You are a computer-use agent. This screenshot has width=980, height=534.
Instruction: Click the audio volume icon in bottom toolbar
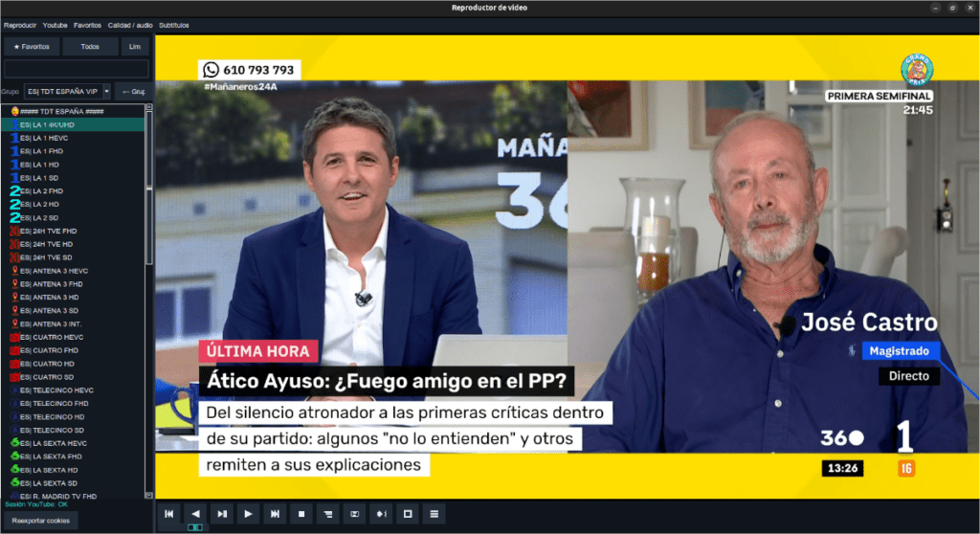click(x=381, y=514)
